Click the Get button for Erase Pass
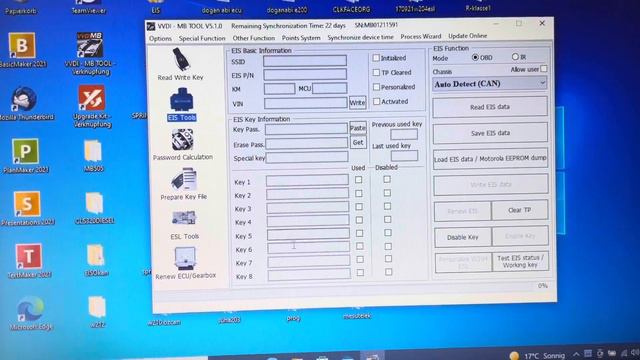This screenshot has height=360, width=640. [358, 142]
